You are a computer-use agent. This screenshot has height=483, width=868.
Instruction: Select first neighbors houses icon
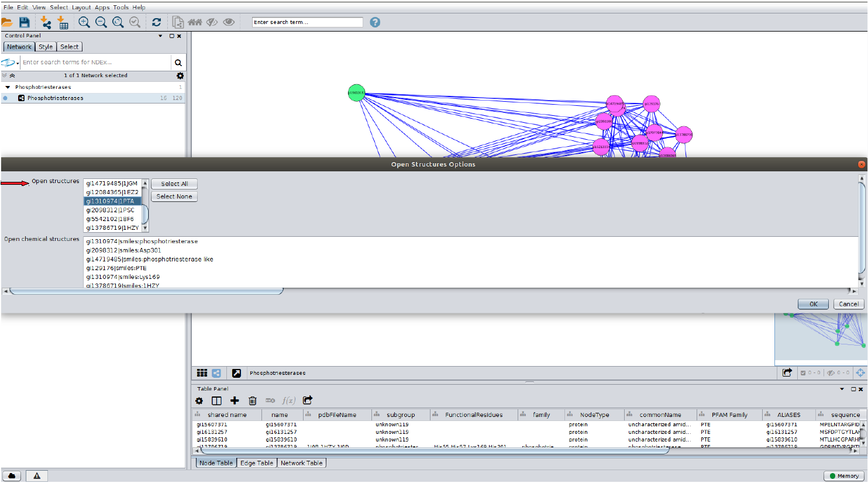click(195, 22)
